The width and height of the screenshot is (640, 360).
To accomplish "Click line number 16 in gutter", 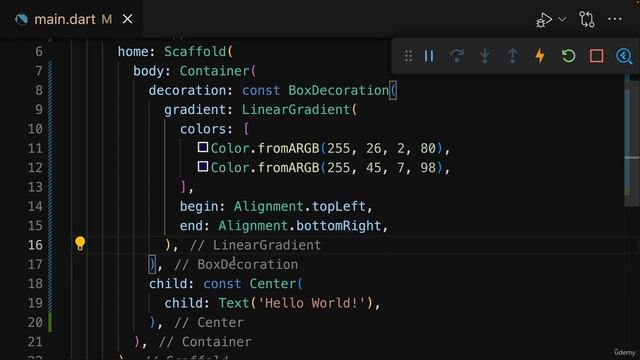I will [35, 245].
